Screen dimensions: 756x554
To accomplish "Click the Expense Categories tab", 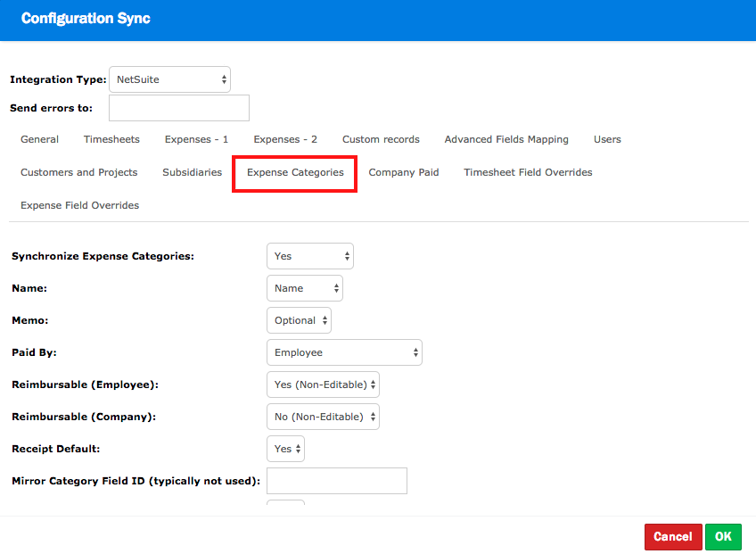I will [295, 172].
